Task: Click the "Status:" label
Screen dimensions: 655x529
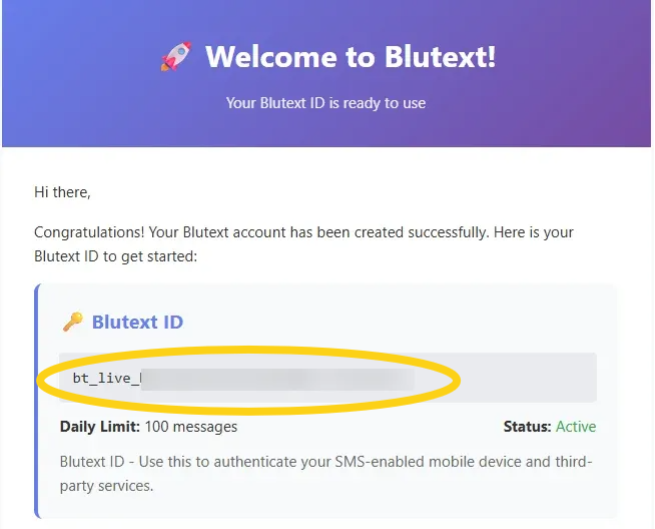Action: [x=527, y=427]
